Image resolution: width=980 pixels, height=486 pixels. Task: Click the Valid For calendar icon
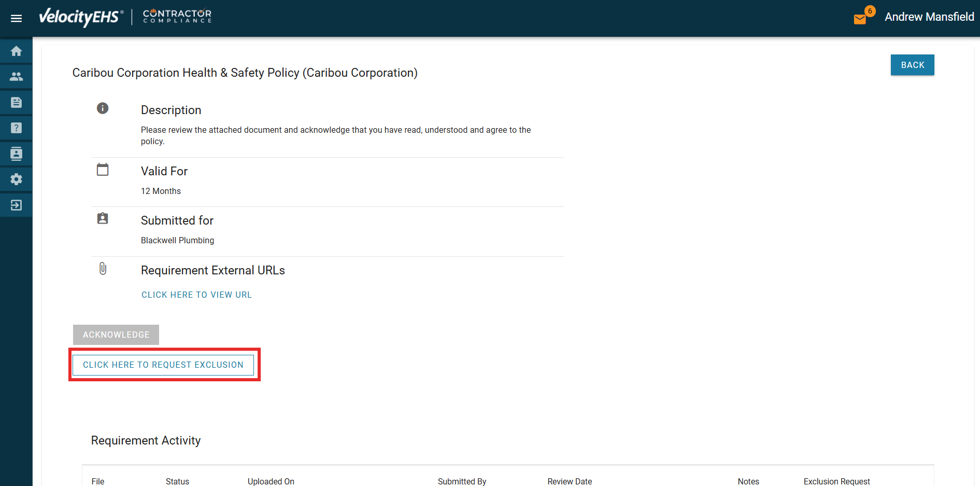point(103,170)
